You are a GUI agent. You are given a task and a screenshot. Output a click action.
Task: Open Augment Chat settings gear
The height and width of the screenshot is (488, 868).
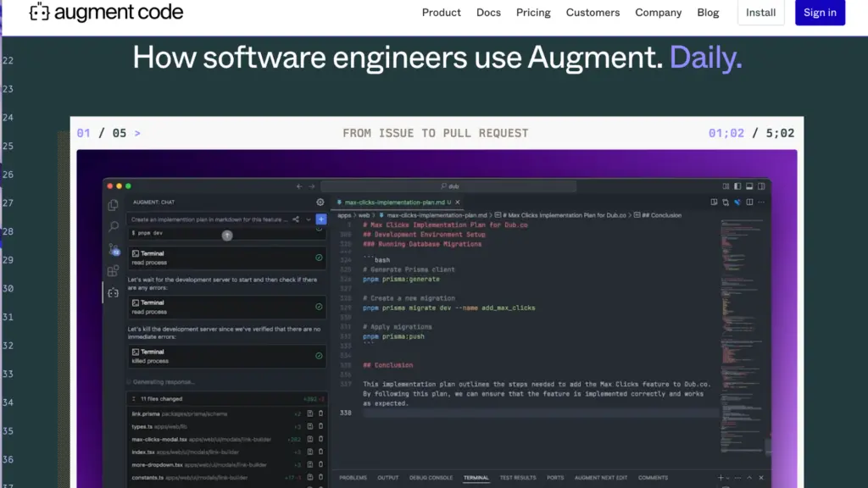[x=320, y=202]
